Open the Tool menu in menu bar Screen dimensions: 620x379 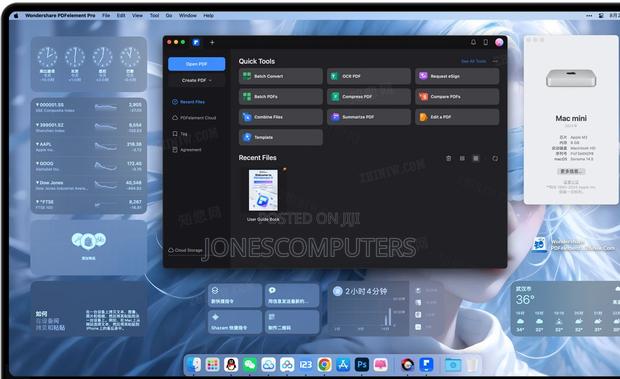(154, 15)
